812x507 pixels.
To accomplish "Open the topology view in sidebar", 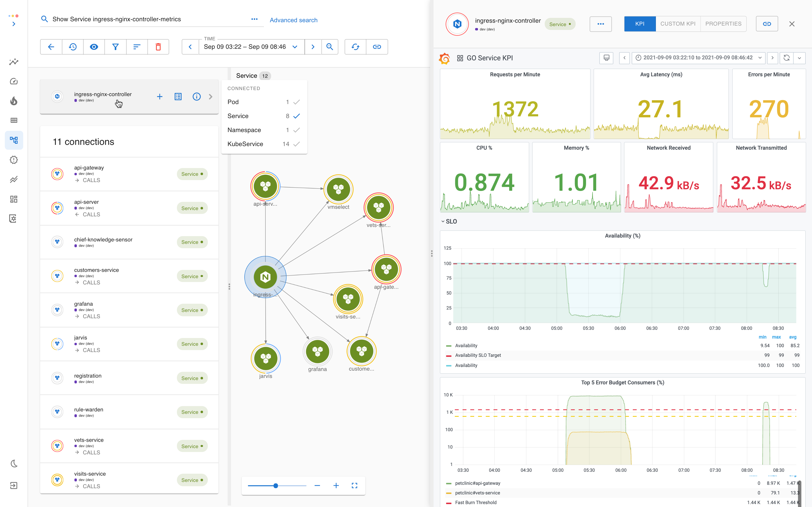I will coord(14,140).
